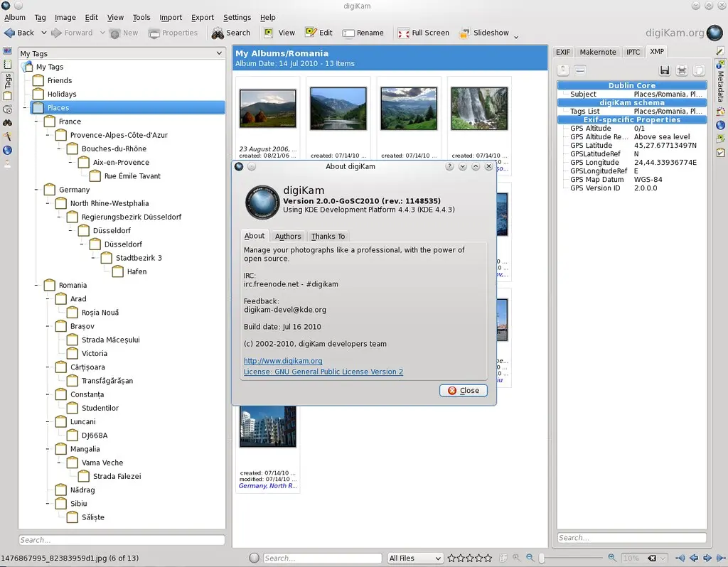Image resolution: width=728 pixels, height=567 pixels.
Task: Switch to the IPTC tab
Action: pyautogui.click(x=633, y=52)
